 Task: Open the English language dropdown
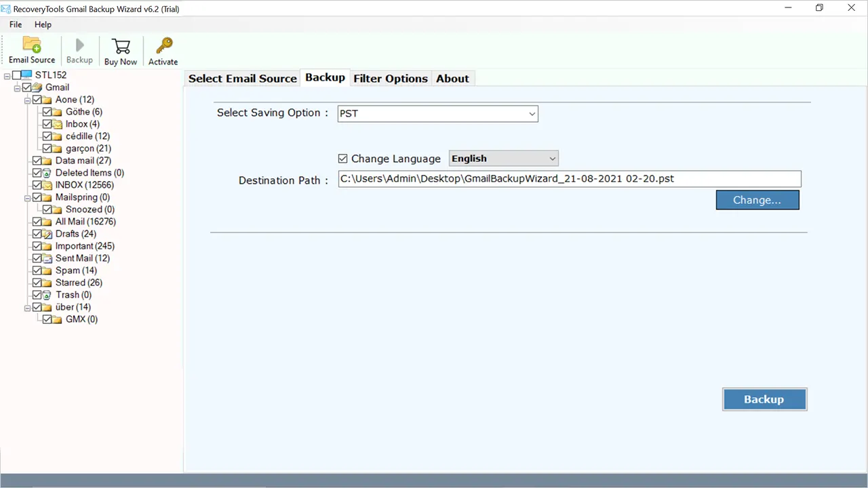pyautogui.click(x=503, y=159)
